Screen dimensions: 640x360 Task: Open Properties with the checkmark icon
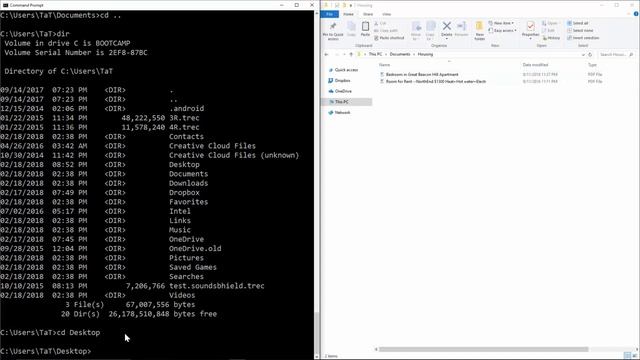530,27
